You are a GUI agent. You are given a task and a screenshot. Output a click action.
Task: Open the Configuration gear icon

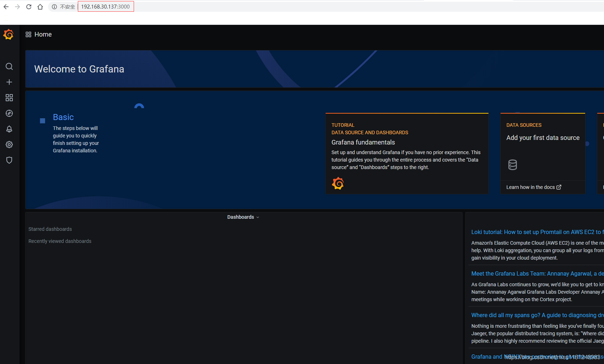coord(9,145)
